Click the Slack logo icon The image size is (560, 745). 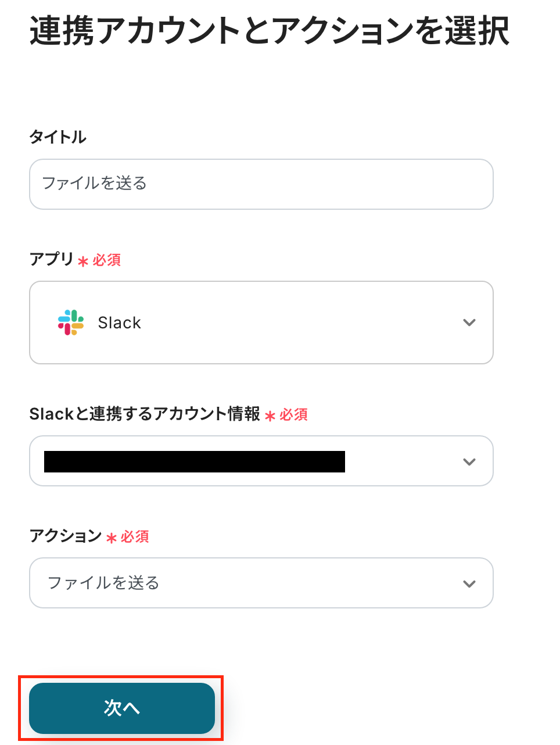click(x=71, y=323)
